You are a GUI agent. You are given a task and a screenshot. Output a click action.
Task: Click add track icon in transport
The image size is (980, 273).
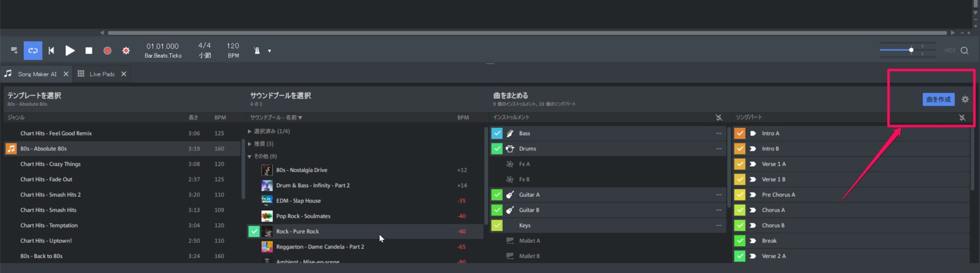[14, 50]
